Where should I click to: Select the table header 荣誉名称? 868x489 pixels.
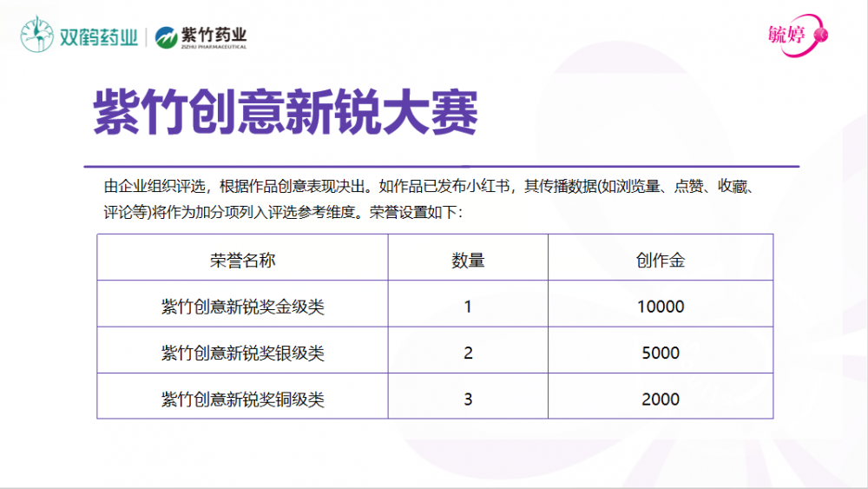[242, 260]
